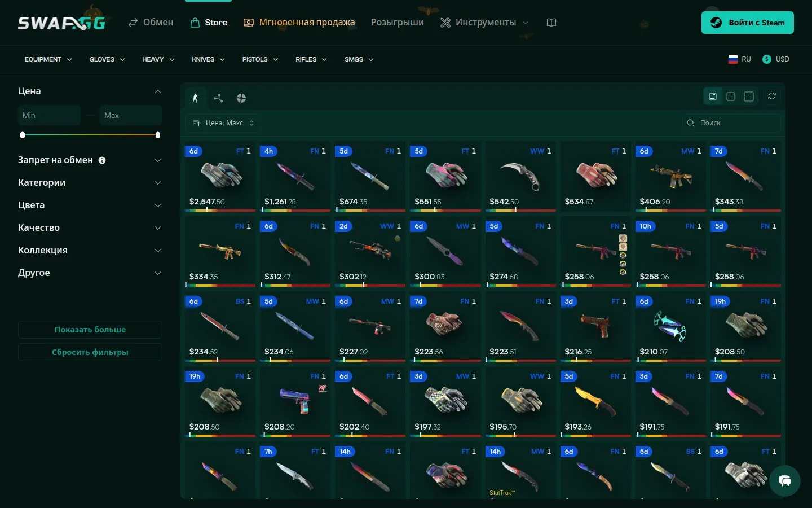
Task: Click the Russian flag language icon
Action: point(733,59)
